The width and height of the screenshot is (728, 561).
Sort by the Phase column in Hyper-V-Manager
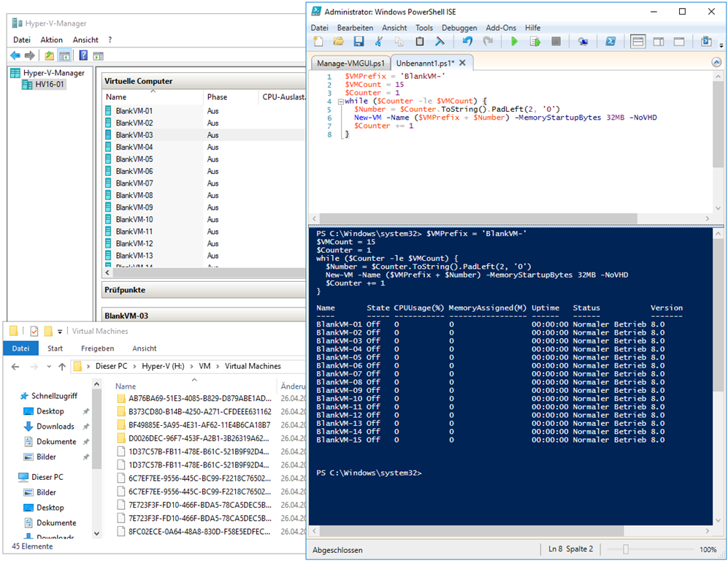coord(231,97)
